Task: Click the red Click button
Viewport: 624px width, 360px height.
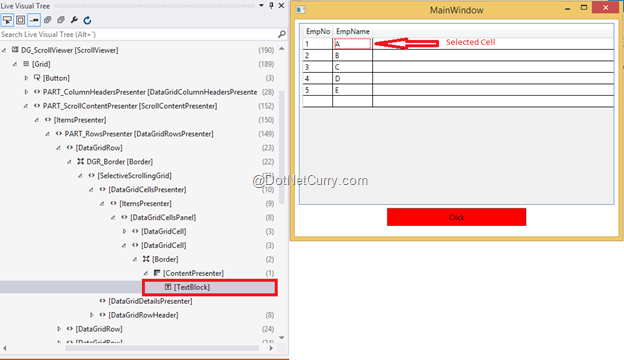Action: point(456,217)
